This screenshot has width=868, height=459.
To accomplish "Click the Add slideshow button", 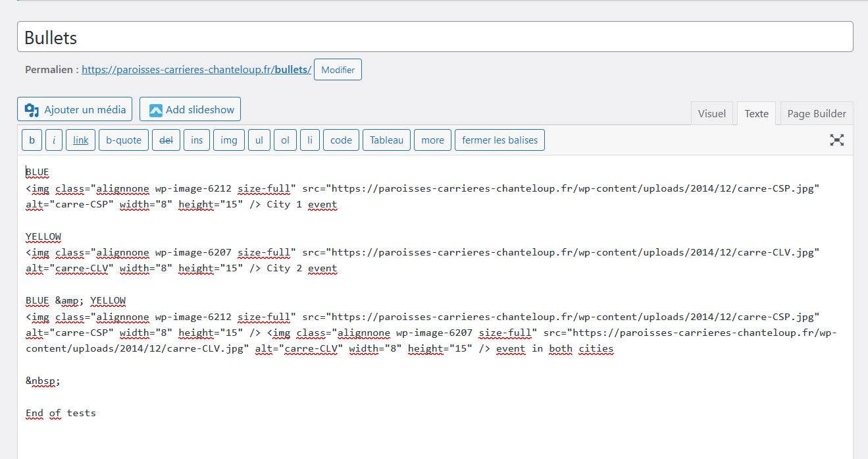I will [190, 109].
